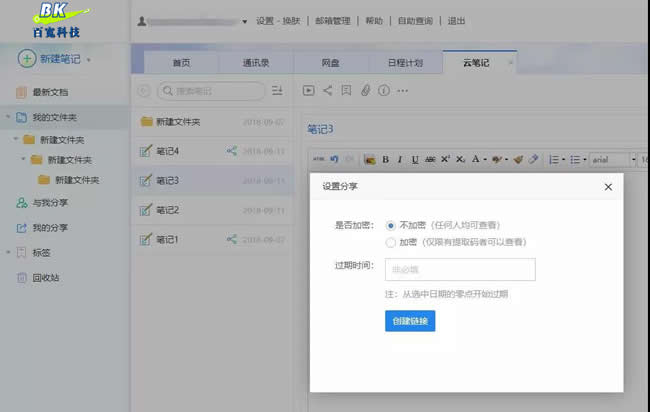Click the green plus 新建笔记 icon
The width and height of the screenshot is (650, 412).
(27, 59)
